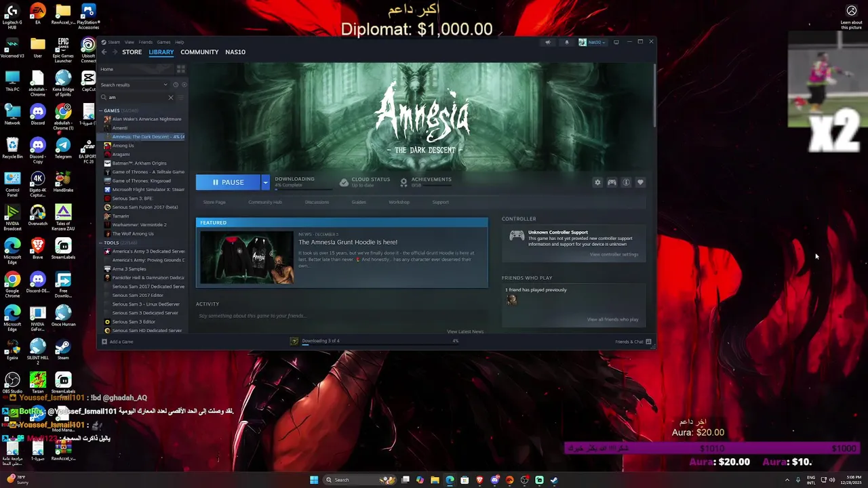Click Steam icon on the taskbar

point(554,480)
